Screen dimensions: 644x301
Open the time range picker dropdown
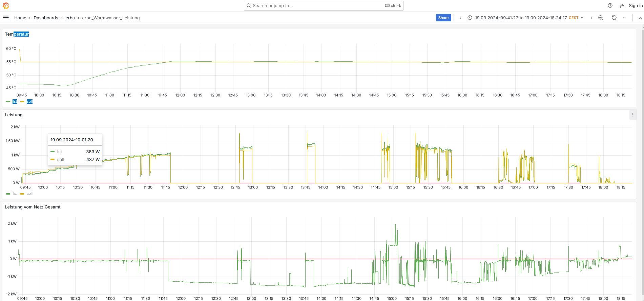point(525,18)
